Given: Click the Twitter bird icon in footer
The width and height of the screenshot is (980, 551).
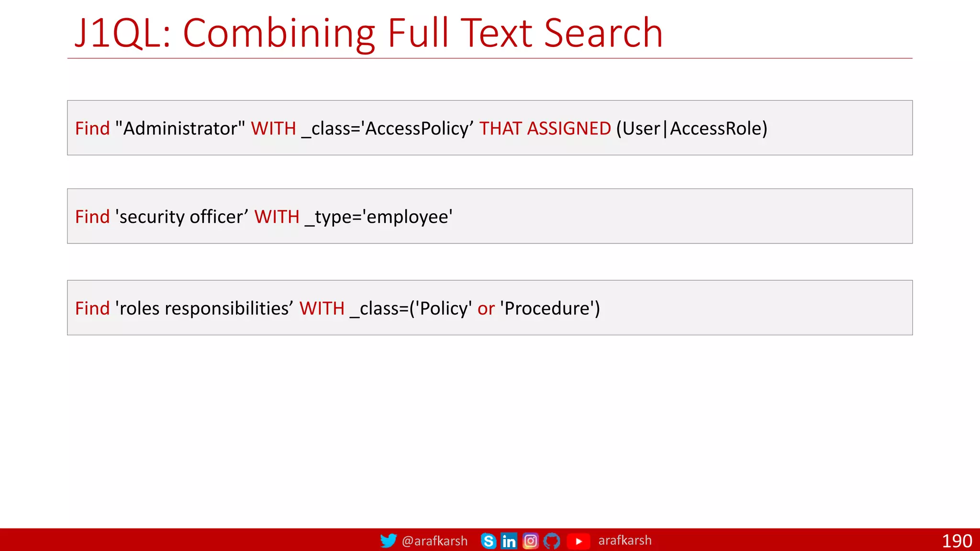Looking at the screenshot, I should (388, 541).
